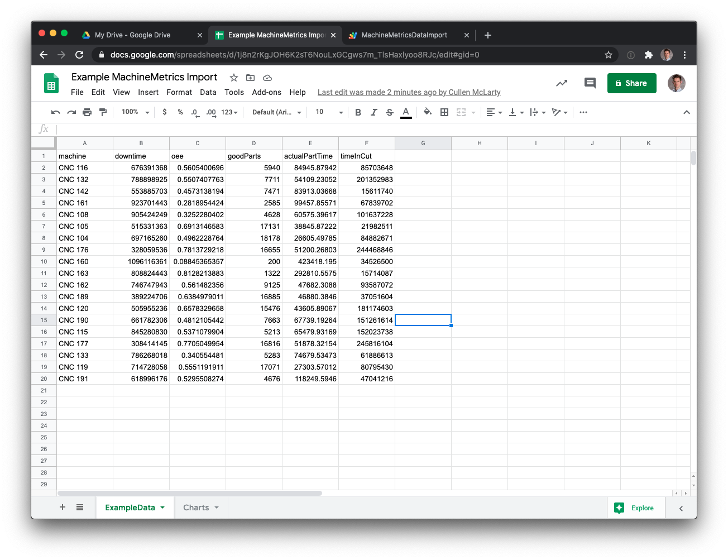Viewport: 728px width, 560px height.
Task: Switch to the Charts sheet tab
Action: (196, 508)
